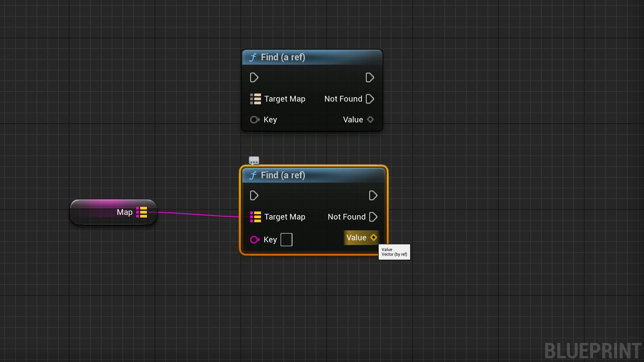Click the magenta Key pin on selected node
This screenshot has width=644, height=362.
point(255,240)
